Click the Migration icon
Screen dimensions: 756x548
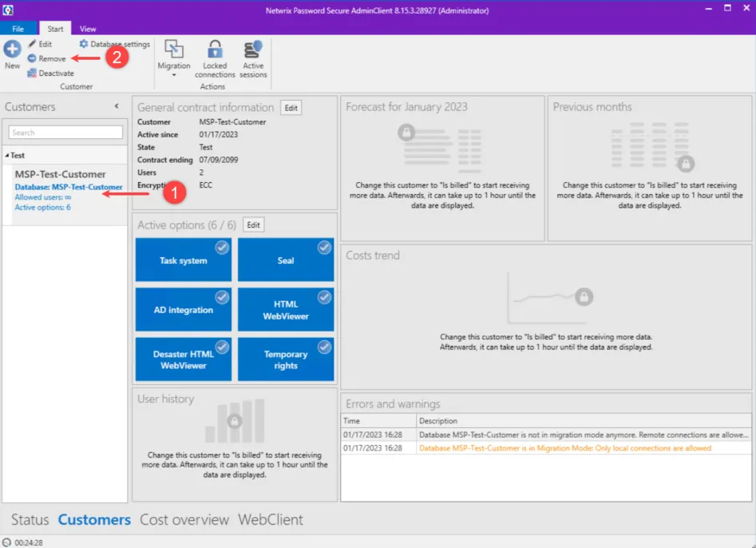point(173,49)
